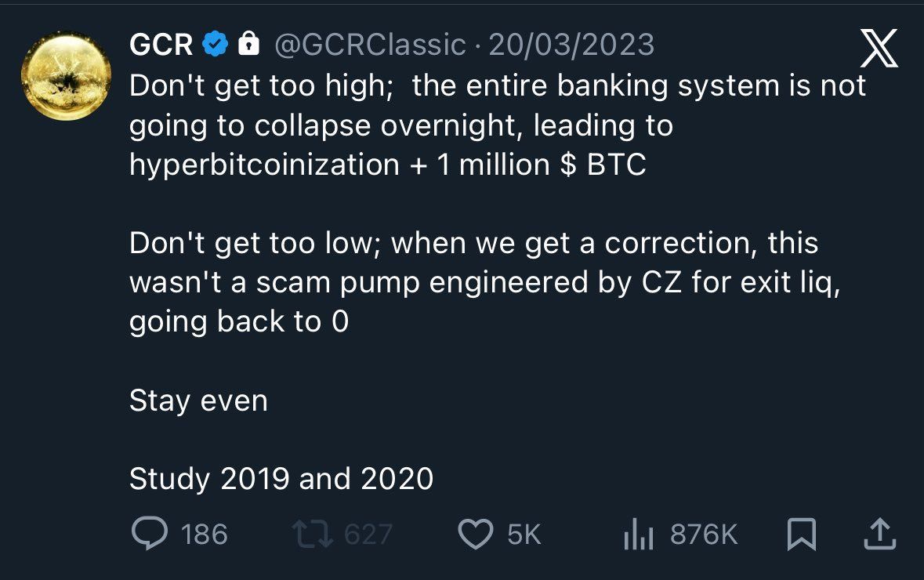Open the tweet via its 20/03/2023 timestamp

click(571, 46)
